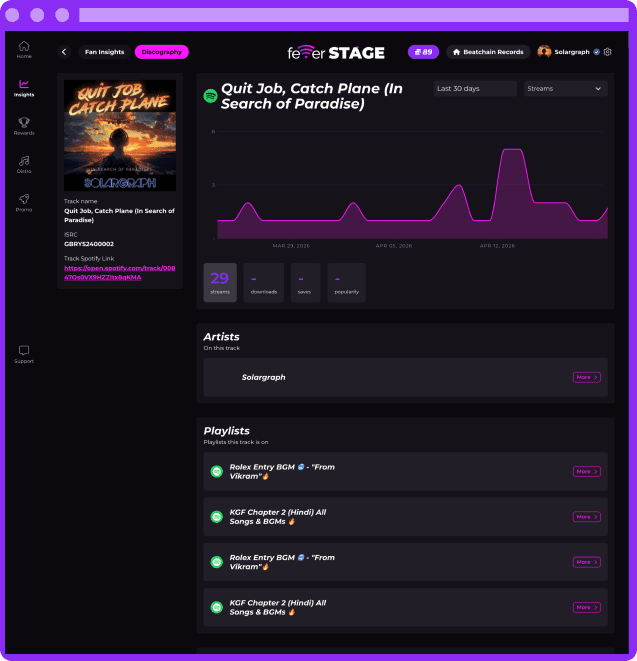
Task: Click More on the second Rolex Entry BGM playlist
Action: (x=586, y=562)
